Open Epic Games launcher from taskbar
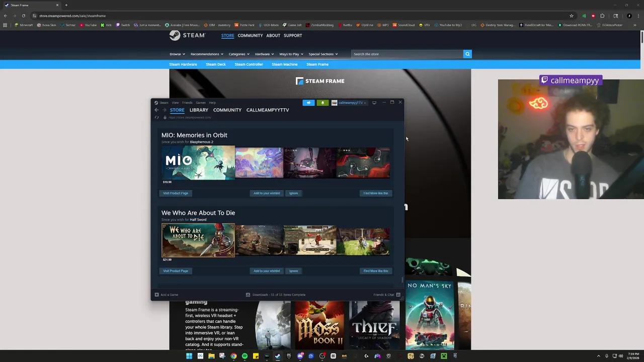644x362 pixels. 289,356
